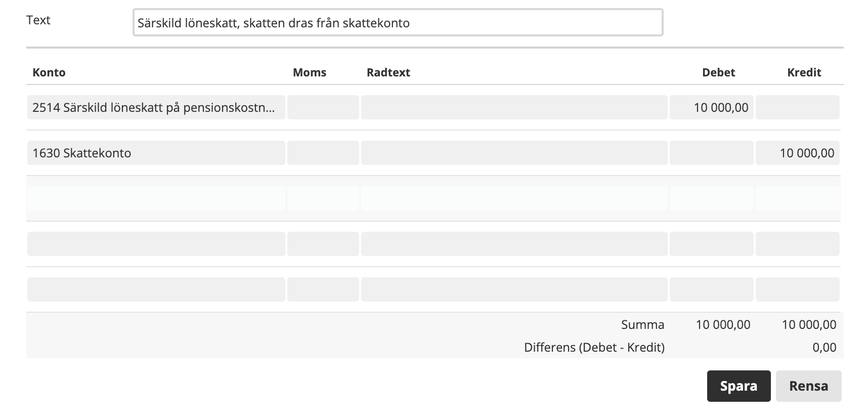Click the Spara button

click(739, 386)
